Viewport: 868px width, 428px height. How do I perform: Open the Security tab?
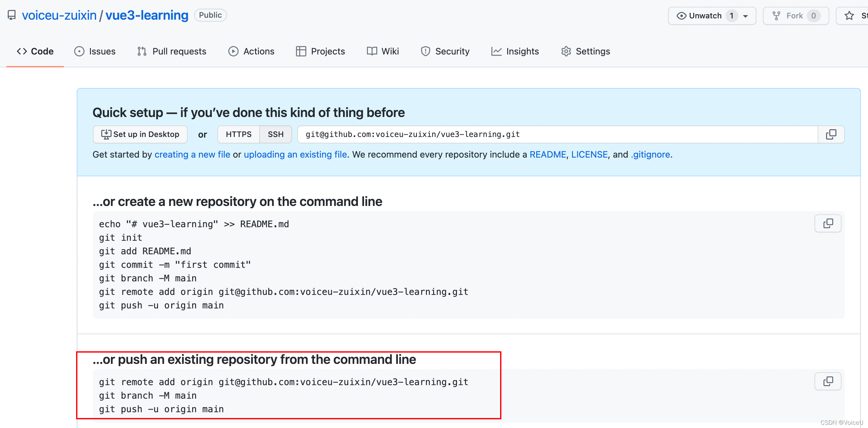click(445, 51)
